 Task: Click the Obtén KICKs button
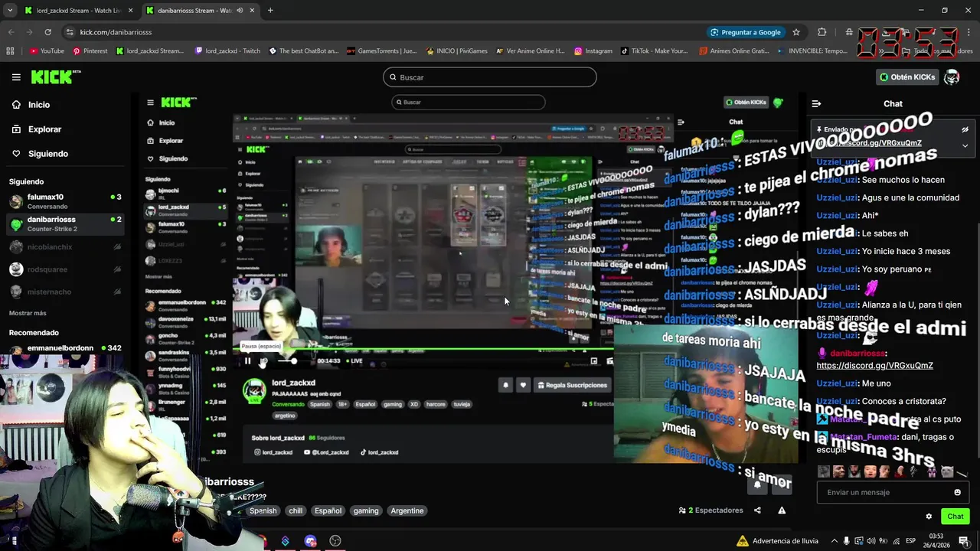pos(907,77)
